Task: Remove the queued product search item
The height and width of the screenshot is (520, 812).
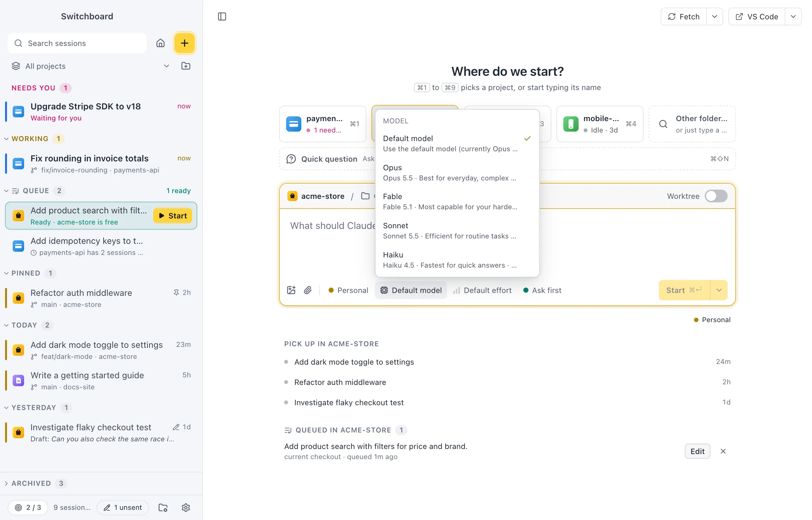Action: (723, 451)
